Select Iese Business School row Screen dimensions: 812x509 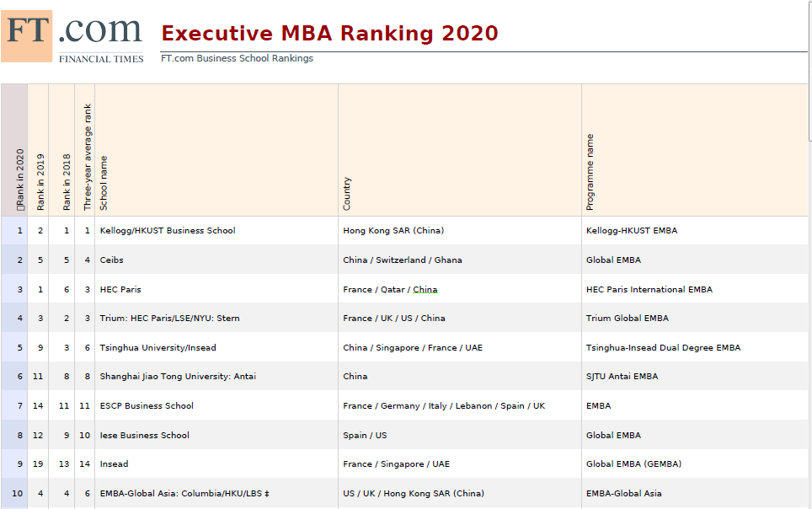(144, 435)
